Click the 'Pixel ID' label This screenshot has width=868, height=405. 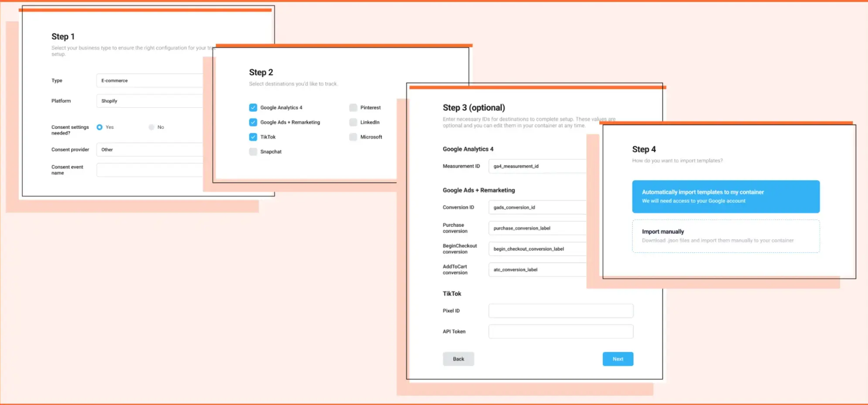point(451,311)
